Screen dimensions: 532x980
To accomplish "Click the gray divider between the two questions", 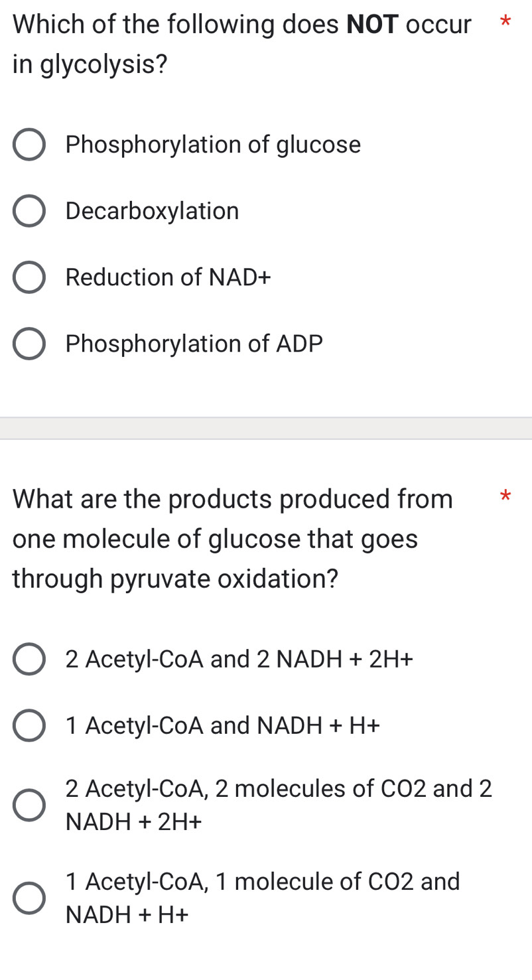I will click(x=265, y=427).
